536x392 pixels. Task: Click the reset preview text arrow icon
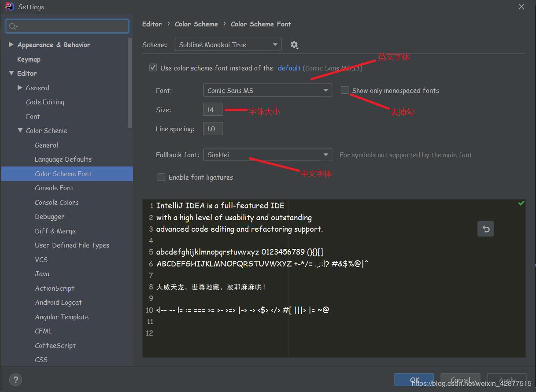486,229
